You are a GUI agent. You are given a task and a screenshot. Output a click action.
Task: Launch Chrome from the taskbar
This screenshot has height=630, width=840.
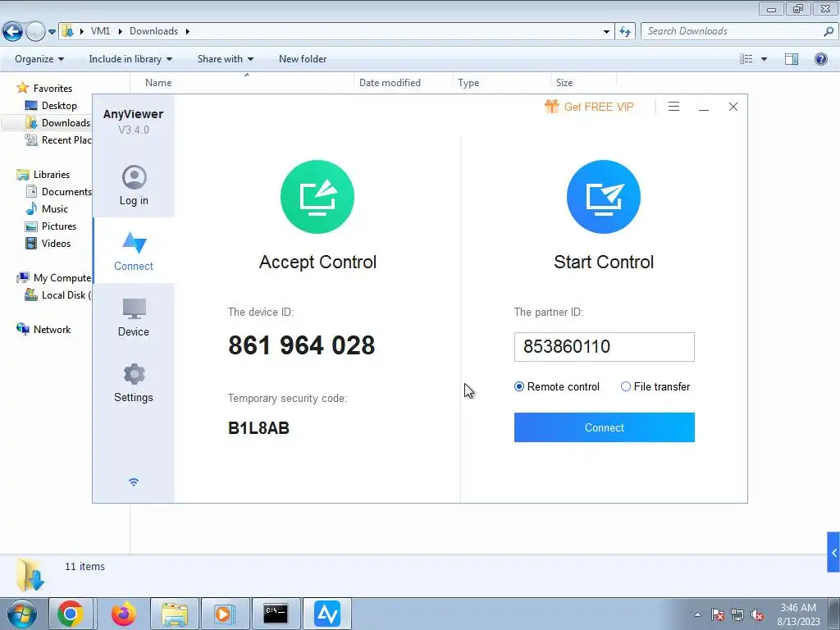click(x=71, y=614)
